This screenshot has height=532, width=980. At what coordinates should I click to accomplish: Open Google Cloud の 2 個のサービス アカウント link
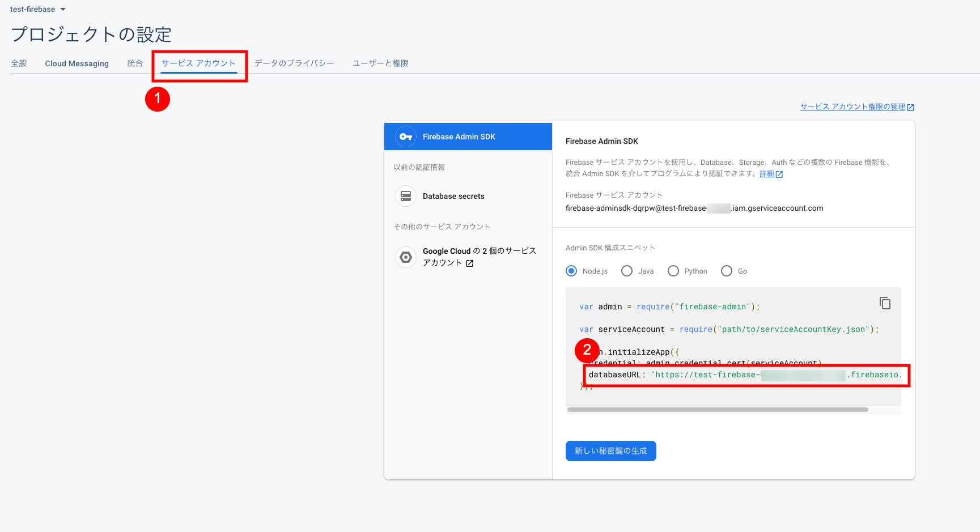480,257
